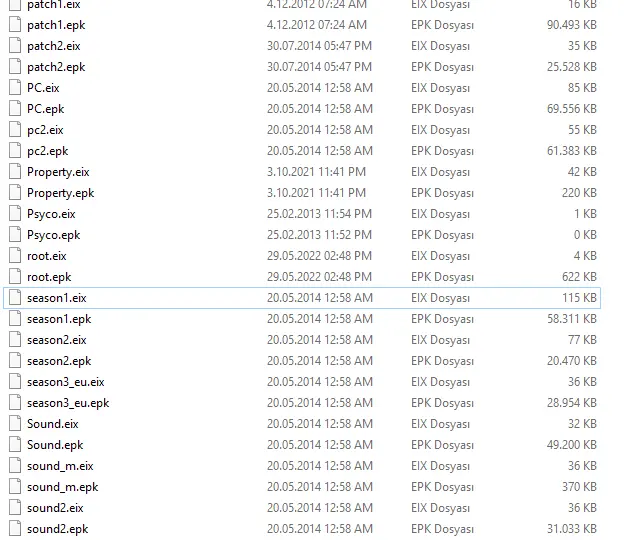The image size is (637, 540).
Task: Click the sound_m.epk file name
Action: coord(62,487)
